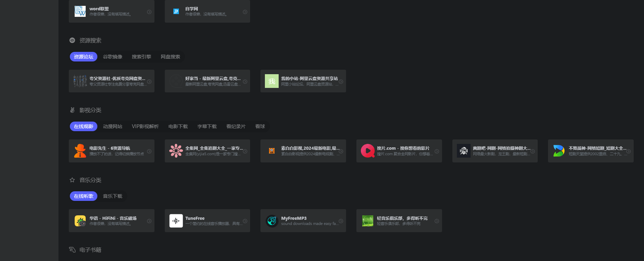Image resolution: width=644 pixels, height=261 pixels.
Task: Click the 电子书籍 section heading icon
Action: 72,250
